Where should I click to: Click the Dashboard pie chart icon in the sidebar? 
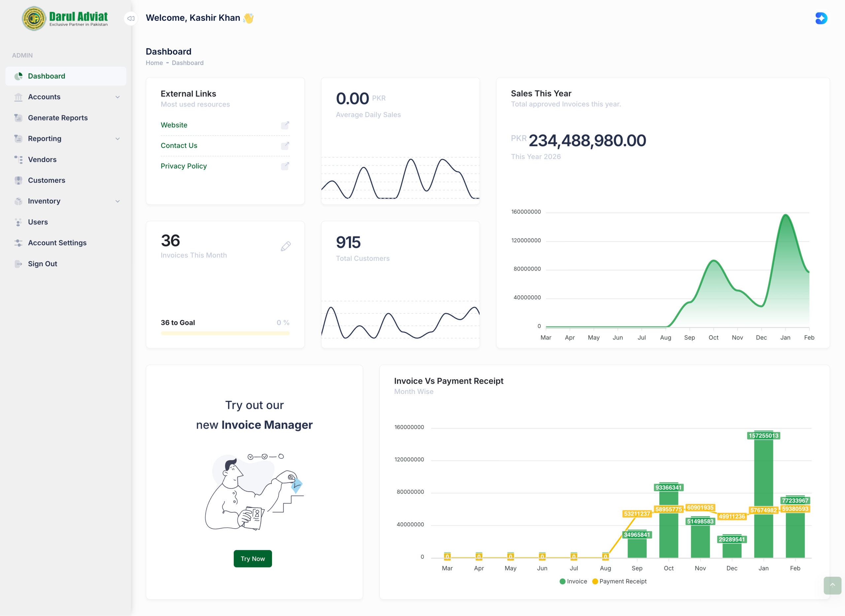18,76
